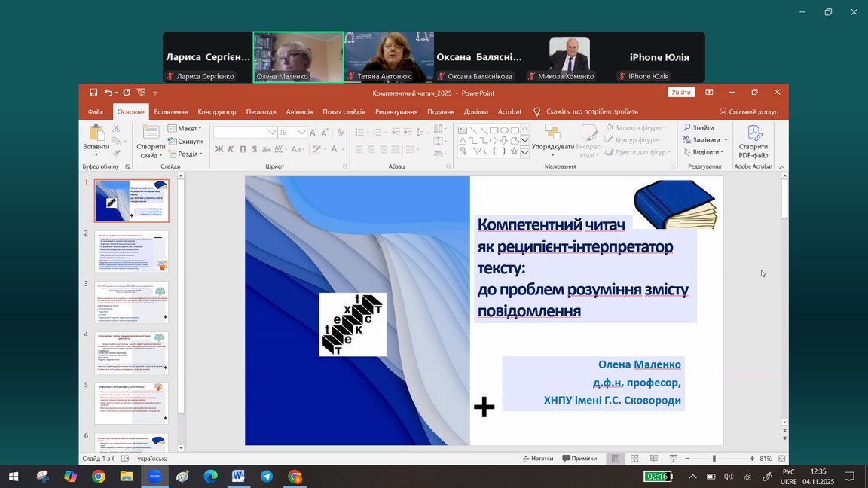Click the Спільний доступ share button

pos(748,112)
